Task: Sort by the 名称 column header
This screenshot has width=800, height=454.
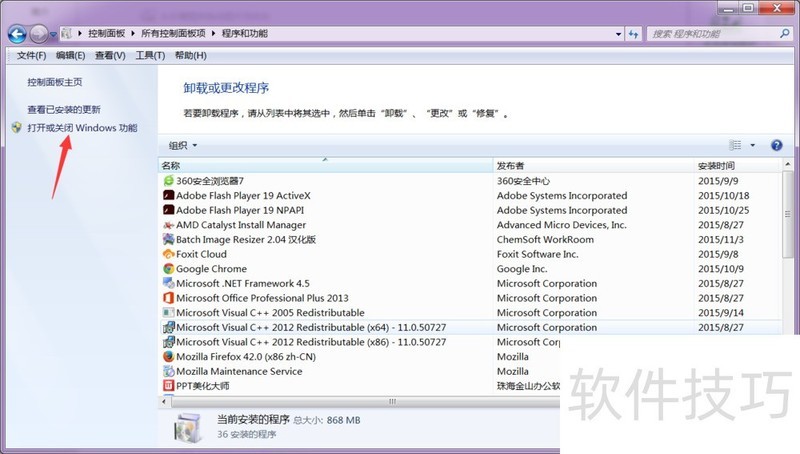Action: click(x=326, y=165)
